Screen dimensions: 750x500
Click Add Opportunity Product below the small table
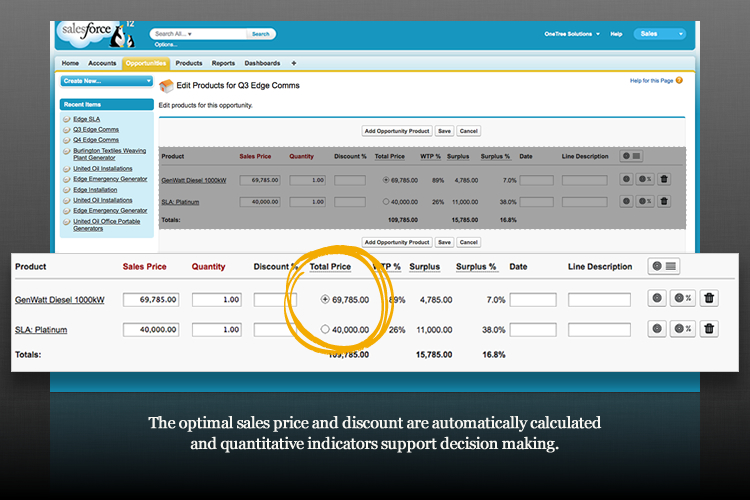pyautogui.click(x=397, y=242)
